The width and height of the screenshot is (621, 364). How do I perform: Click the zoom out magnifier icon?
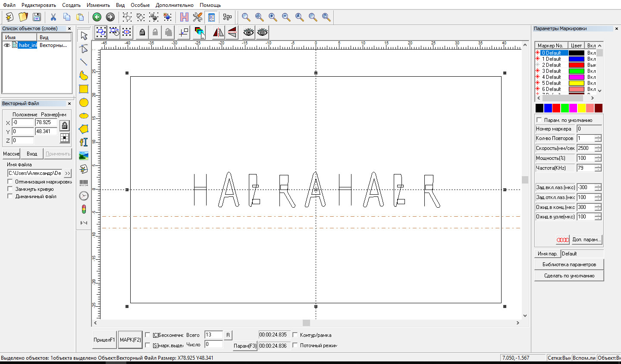(286, 17)
